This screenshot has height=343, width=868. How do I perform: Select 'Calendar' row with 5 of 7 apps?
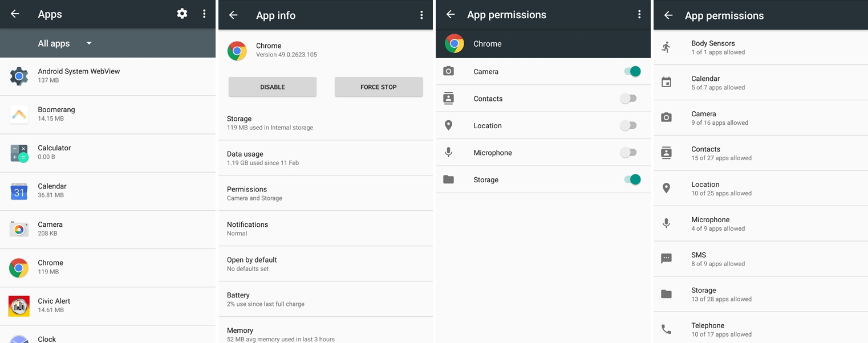pyautogui.click(x=761, y=83)
